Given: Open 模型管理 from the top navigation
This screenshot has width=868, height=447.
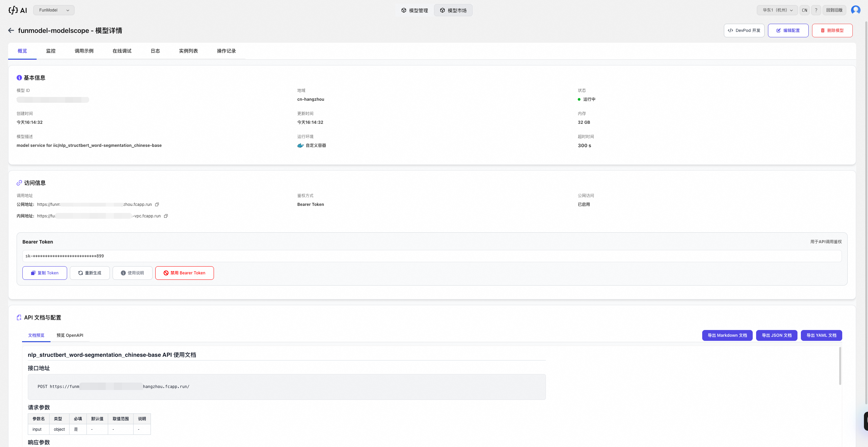Looking at the screenshot, I should [x=414, y=11].
